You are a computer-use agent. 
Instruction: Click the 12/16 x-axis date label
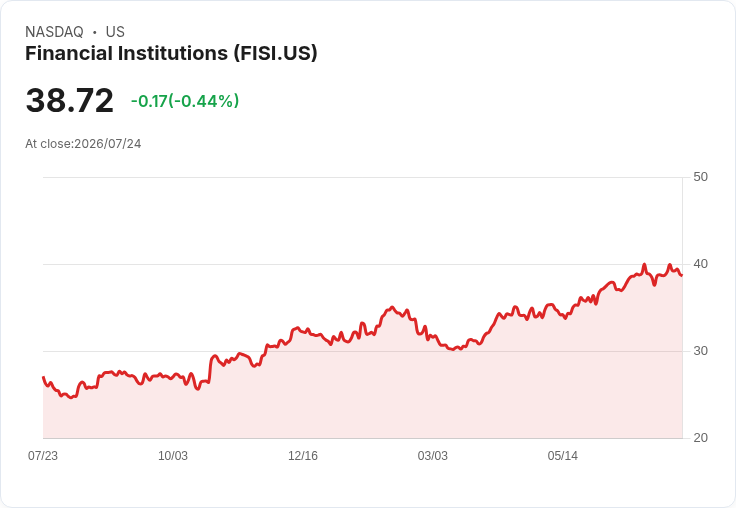click(x=303, y=456)
